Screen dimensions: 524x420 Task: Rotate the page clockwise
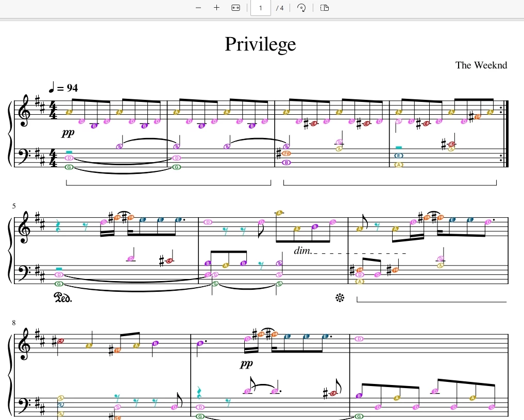[x=301, y=8]
